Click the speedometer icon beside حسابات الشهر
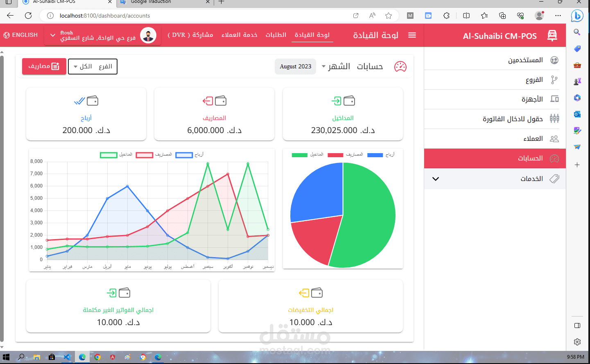 click(x=400, y=66)
